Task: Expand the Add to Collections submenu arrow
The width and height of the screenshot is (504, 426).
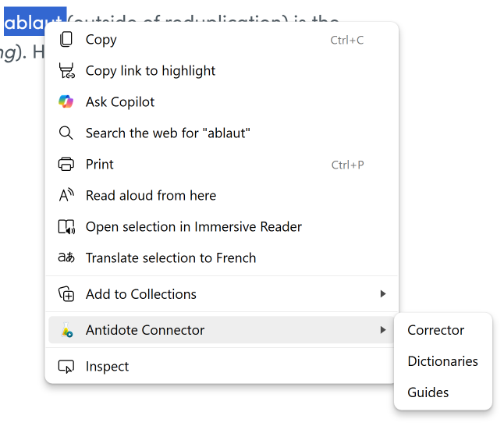Action: point(382,294)
